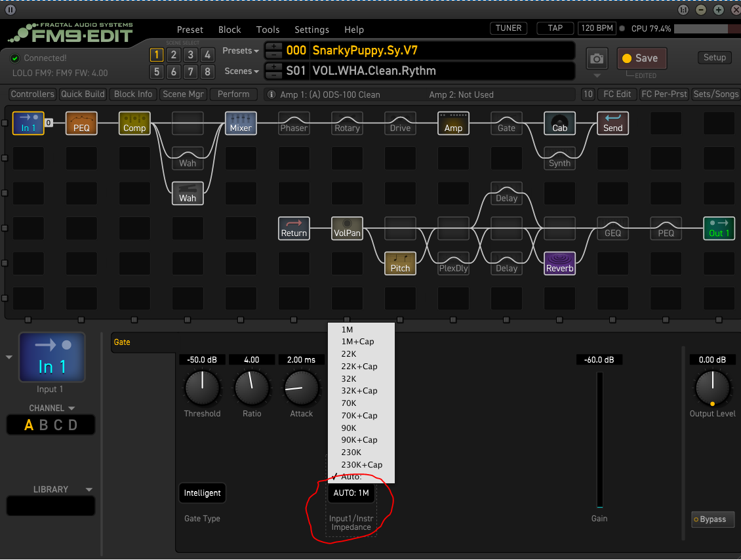
Task: Select the purple Reverb block
Action: [x=559, y=263]
